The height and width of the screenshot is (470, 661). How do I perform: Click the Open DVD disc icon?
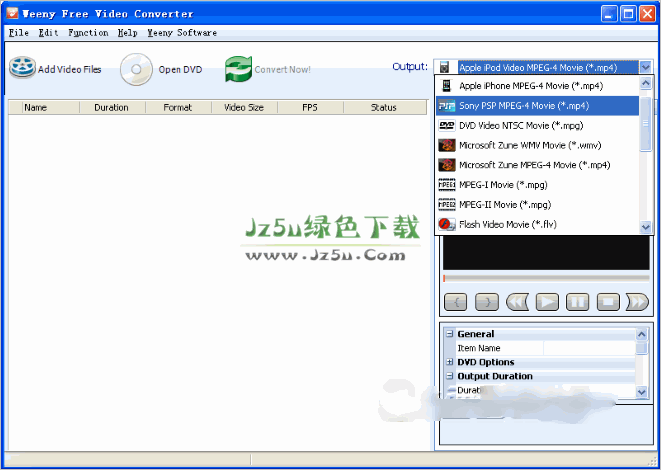coord(136,69)
